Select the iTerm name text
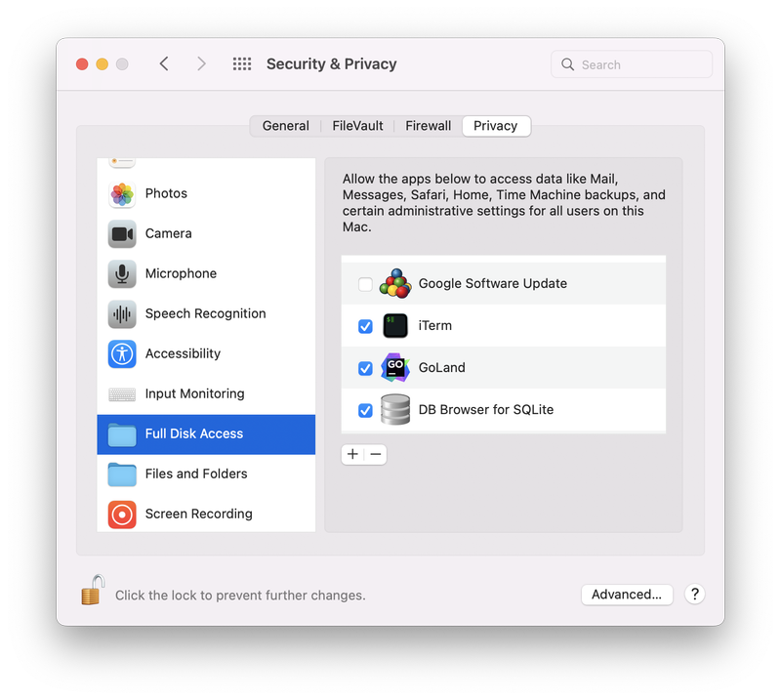The width and height of the screenshot is (781, 700). click(434, 325)
